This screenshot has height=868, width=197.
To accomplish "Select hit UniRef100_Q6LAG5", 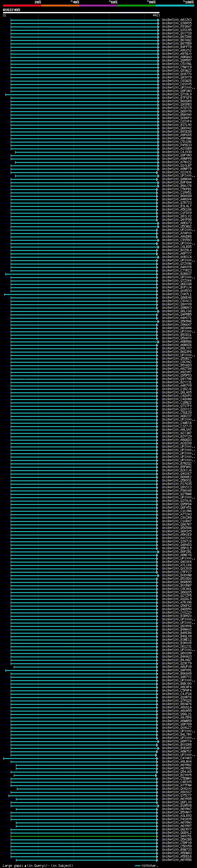I will (177, 392).
